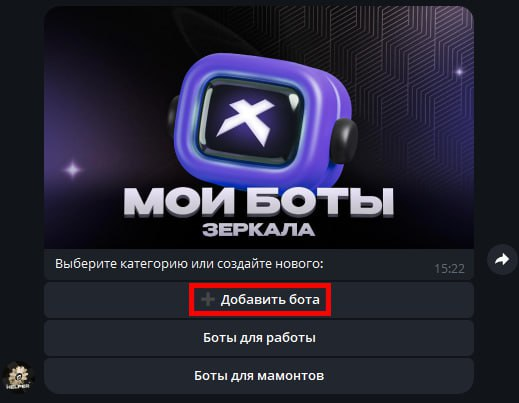Open the banner image with the striped pattern

coord(259,127)
